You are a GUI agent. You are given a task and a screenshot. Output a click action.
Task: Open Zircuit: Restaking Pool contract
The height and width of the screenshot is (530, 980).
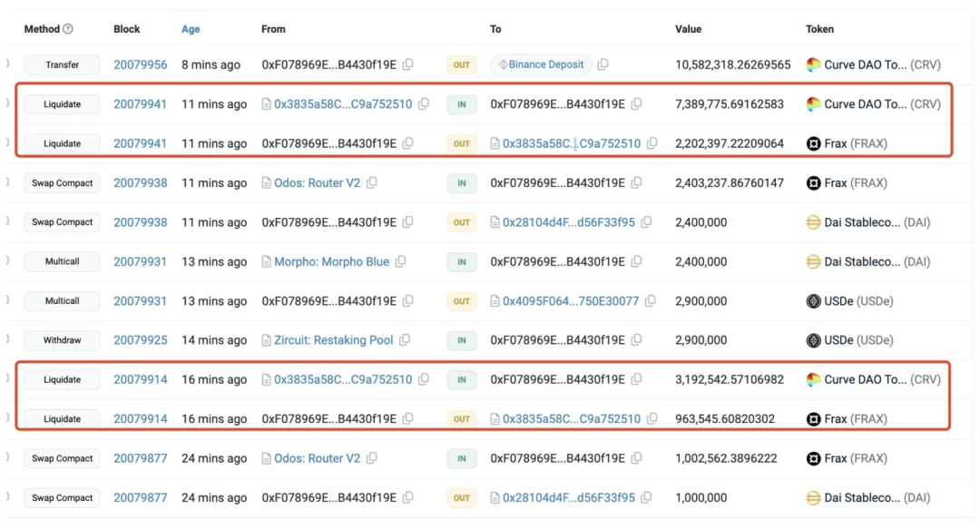point(333,340)
